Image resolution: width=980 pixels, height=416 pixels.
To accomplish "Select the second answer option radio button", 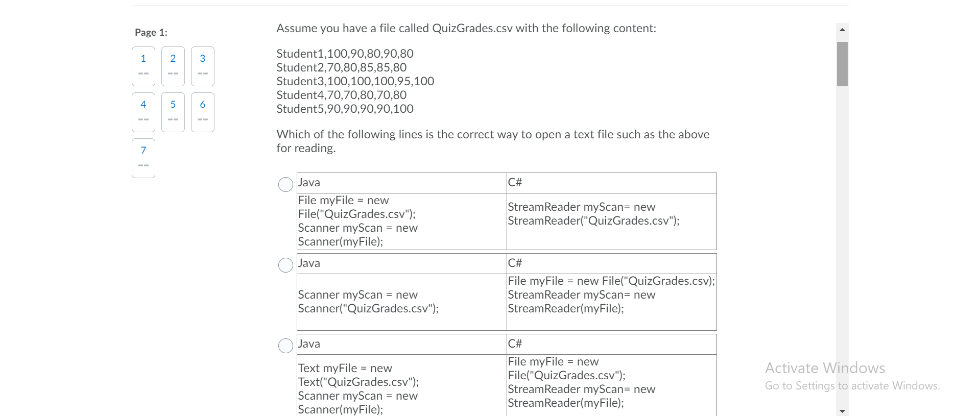I will 285,265.
